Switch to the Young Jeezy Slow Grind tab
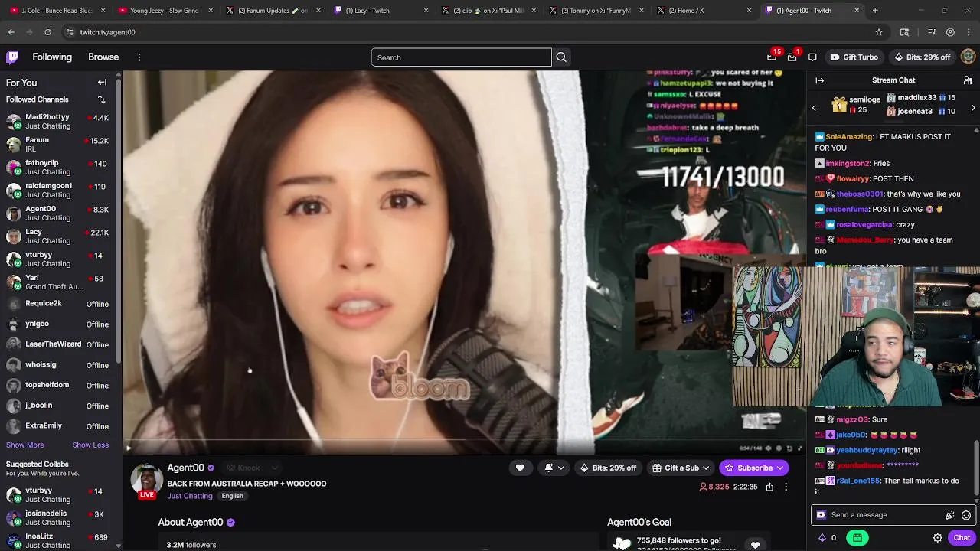Viewport: 980px width, 551px height. (x=165, y=11)
